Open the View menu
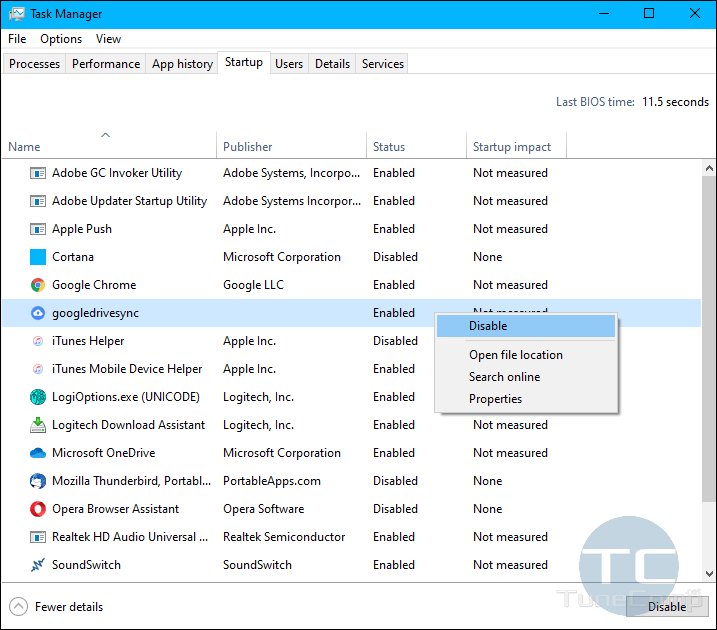The height and width of the screenshot is (630, 717). point(108,39)
